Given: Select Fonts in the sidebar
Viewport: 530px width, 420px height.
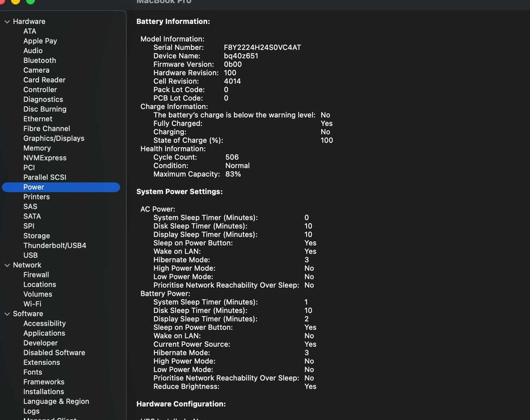Looking at the screenshot, I should pyautogui.click(x=33, y=373).
